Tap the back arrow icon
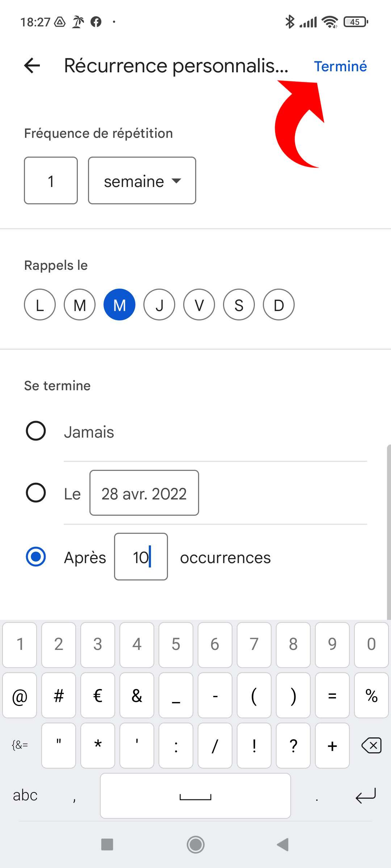Image resolution: width=391 pixels, height=868 pixels. pyautogui.click(x=32, y=65)
